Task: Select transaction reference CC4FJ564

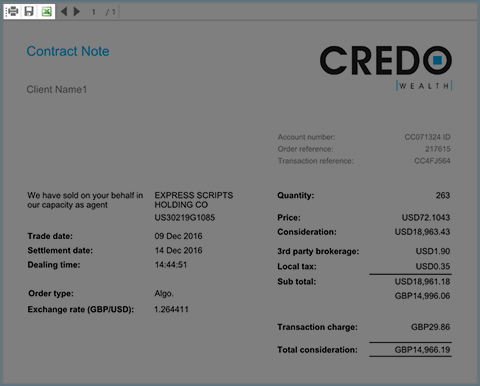Action: (x=432, y=161)
